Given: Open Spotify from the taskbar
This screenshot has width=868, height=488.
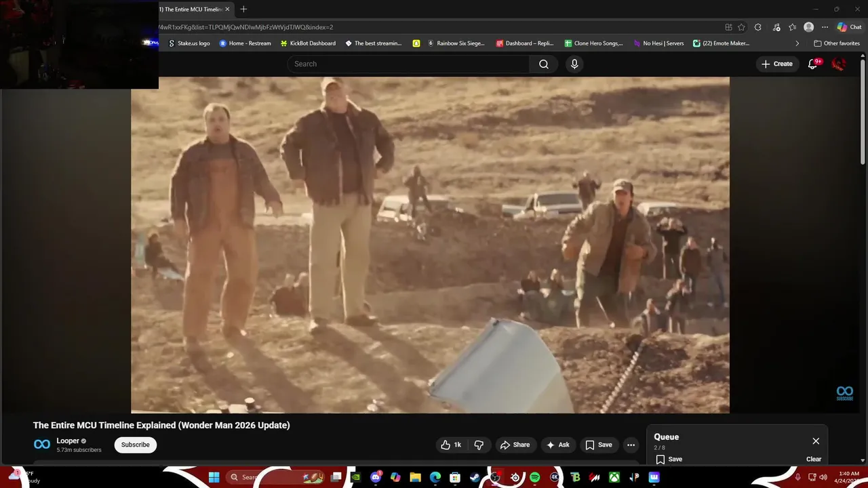Looking at the screenshot, I should 534,477.
